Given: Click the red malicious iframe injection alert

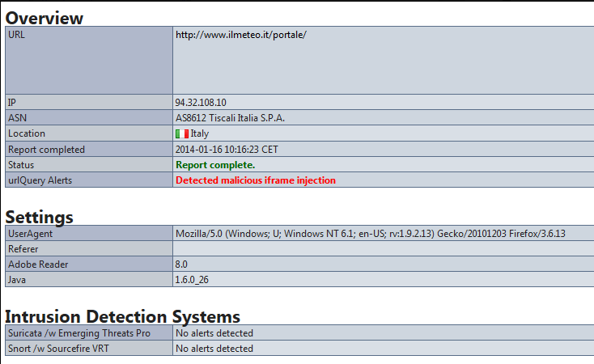Looking at the screenshot, I should 255,180.
